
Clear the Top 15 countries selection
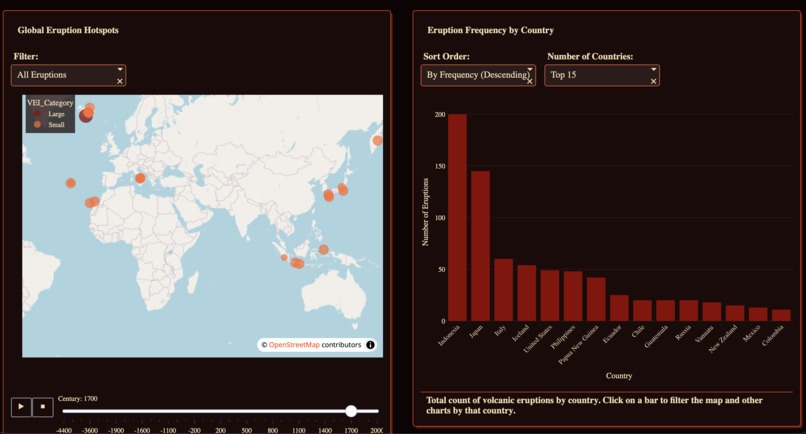tap(653, 81)
